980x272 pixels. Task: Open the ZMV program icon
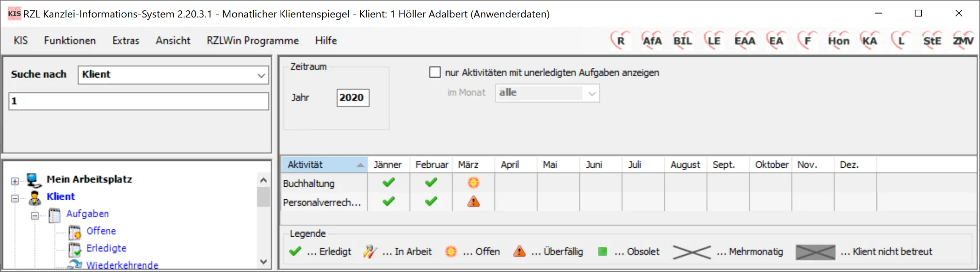tap(963, 40)
